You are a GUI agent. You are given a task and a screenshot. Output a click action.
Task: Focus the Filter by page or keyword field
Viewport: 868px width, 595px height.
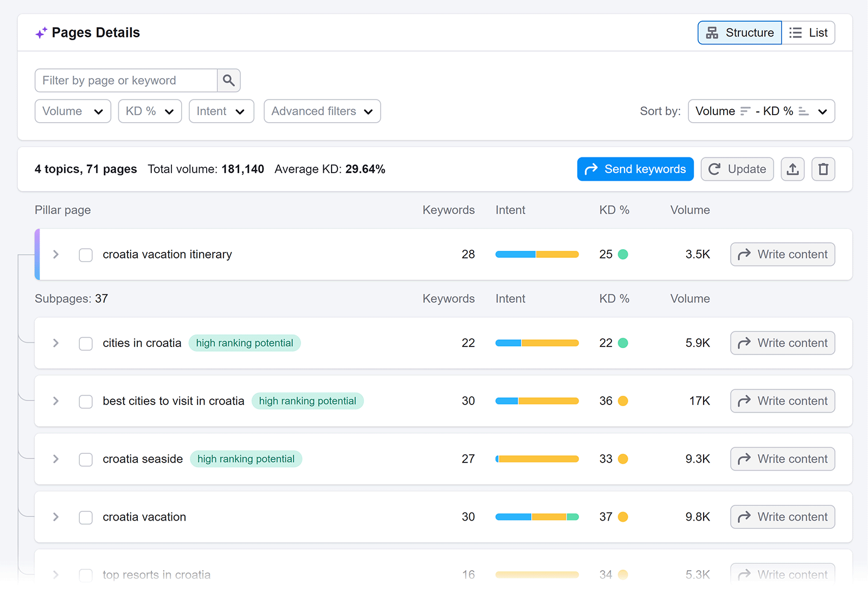coord(126,80)
